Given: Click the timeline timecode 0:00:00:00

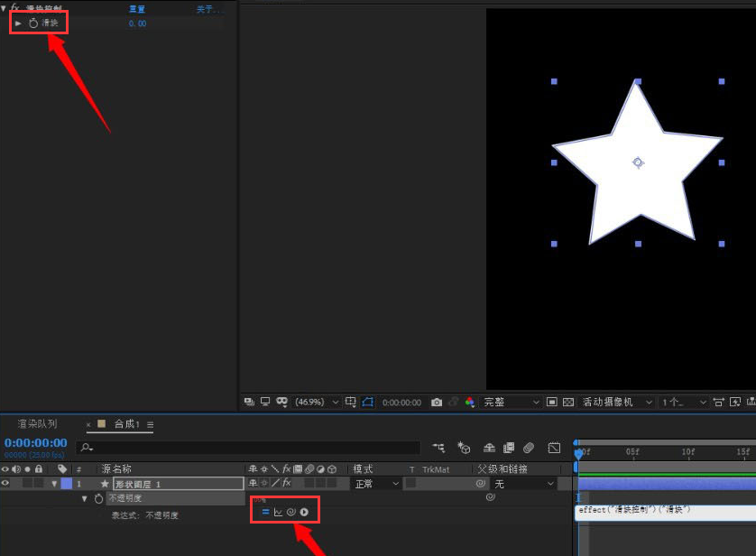Looking at the screenshot, I should point(36,442).
